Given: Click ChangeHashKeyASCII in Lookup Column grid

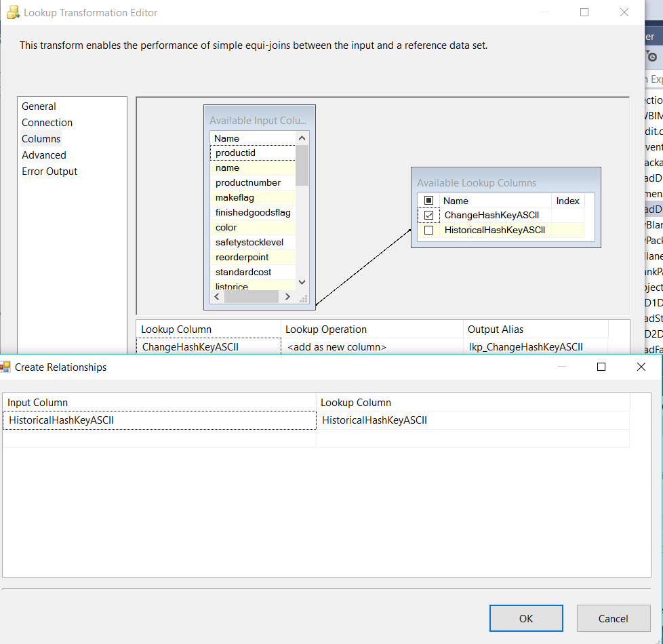Looking at the screenshot, I should click(x=208, y=346).
